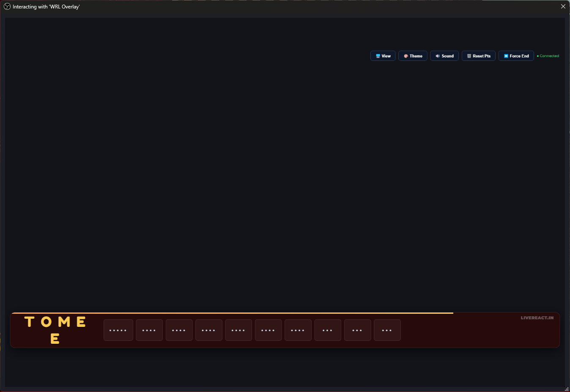Select the last three-letter hidden word slot

coord(387,330)
